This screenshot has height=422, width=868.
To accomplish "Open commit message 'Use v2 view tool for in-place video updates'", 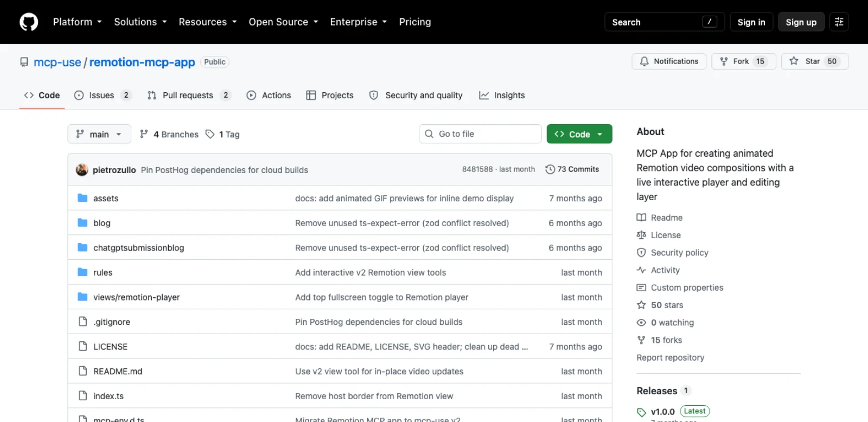I will (379, 371).
